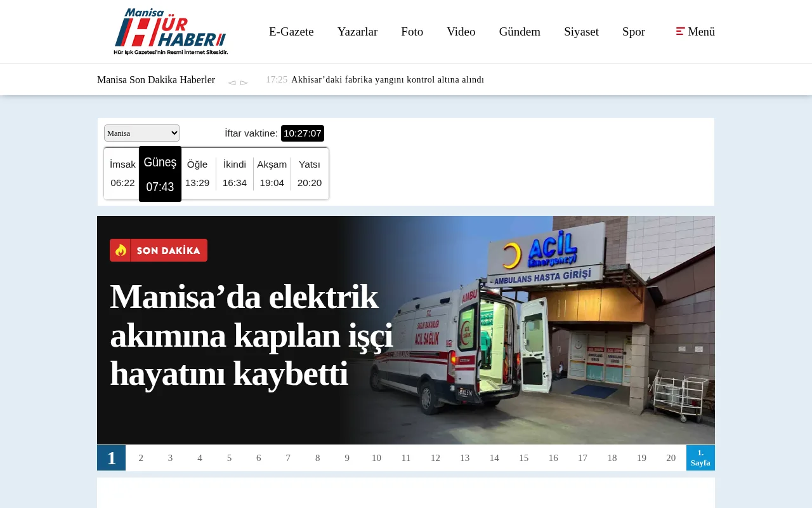Image resolution: width=812 pixels, height=508 pixels.
Task: Select the Öğle prayer time tab
Action: (197, 173)
